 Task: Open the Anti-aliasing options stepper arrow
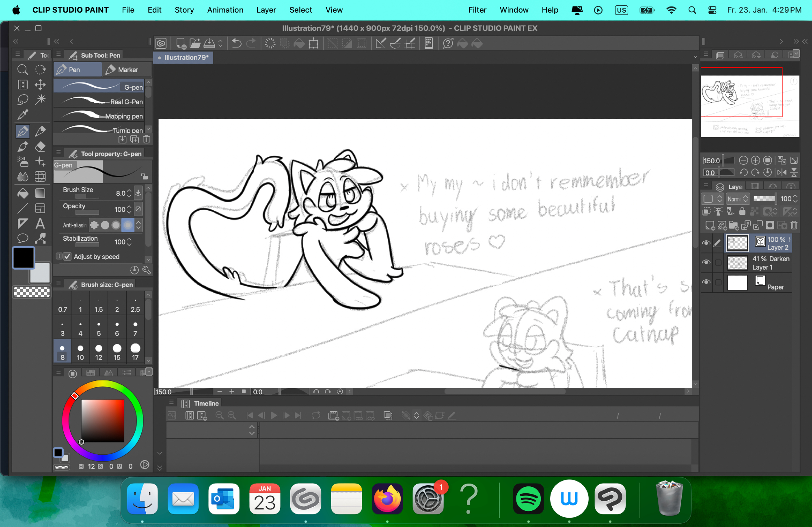(x=139, y=225)
